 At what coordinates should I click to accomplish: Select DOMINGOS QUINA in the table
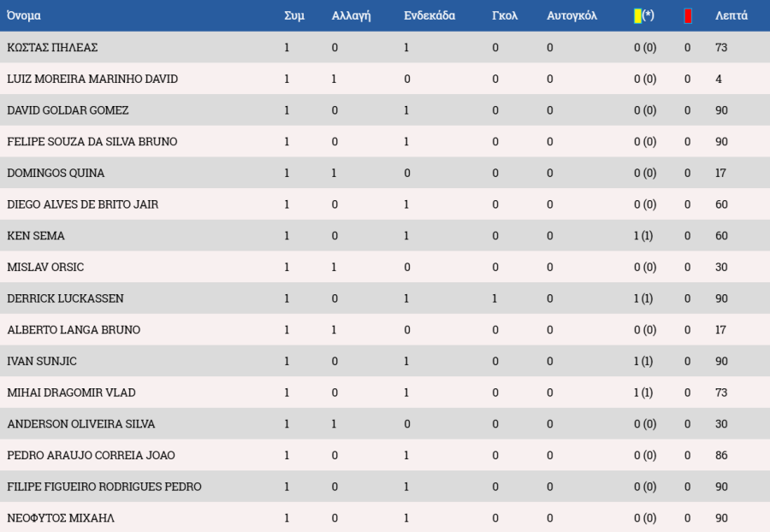coord(56,173)
